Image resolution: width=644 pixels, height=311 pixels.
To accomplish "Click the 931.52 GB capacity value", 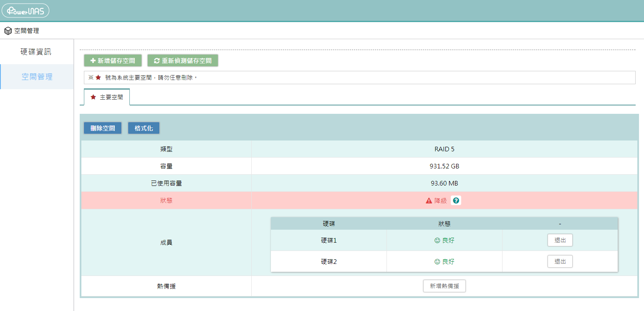I will pyautogui.click(x=444, y=166).
